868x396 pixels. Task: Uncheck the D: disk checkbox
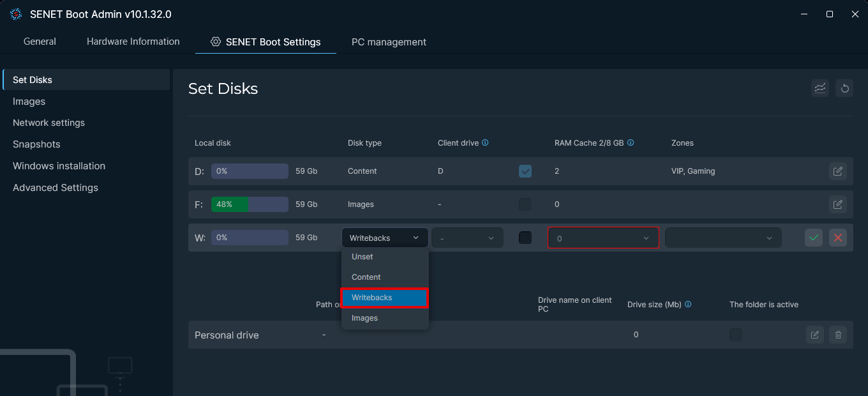pyautogui.click(x=525, y=171)
